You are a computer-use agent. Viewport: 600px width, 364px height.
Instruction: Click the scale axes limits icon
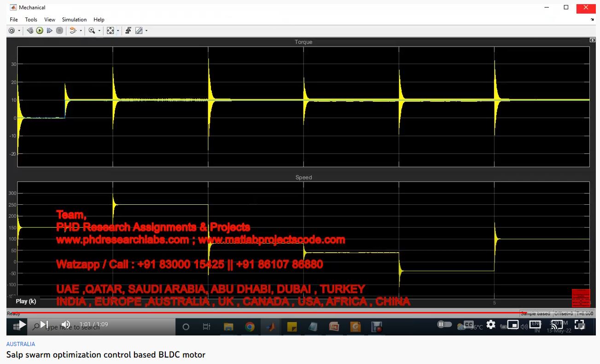point(111,31)
